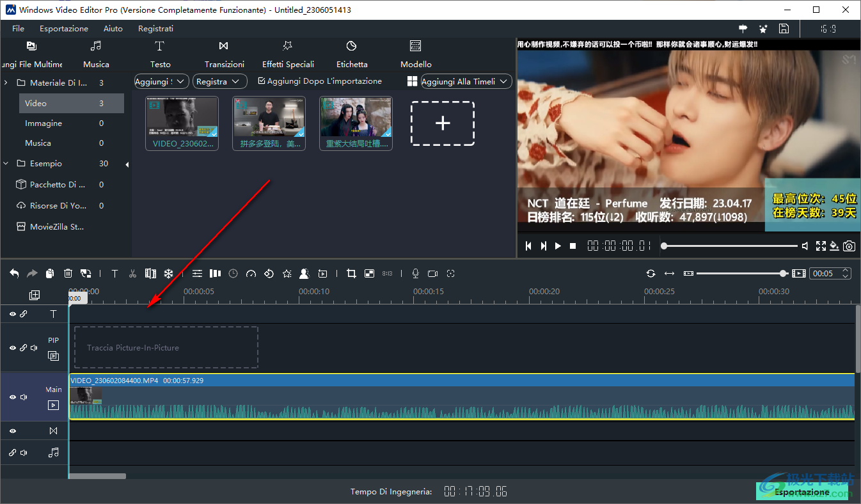Viewport: 861px width, 504px height.
Task: Expand Materiale Di I... tree node
Action: click(x=6, y=83)
